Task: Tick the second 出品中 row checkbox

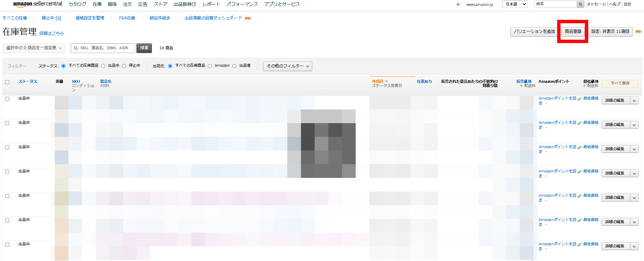Action: pyautogui.click(x=7, y=123)
